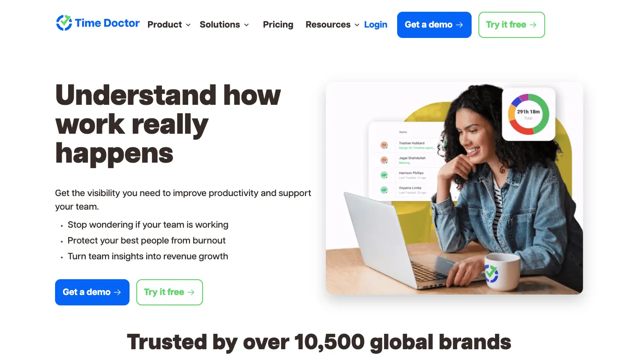
Task: Open the Pricing menu item
Action: click(278, 24)
